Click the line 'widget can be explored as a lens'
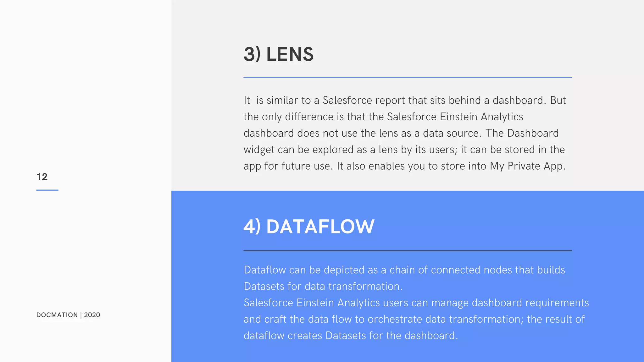 [x=404, y=150]
